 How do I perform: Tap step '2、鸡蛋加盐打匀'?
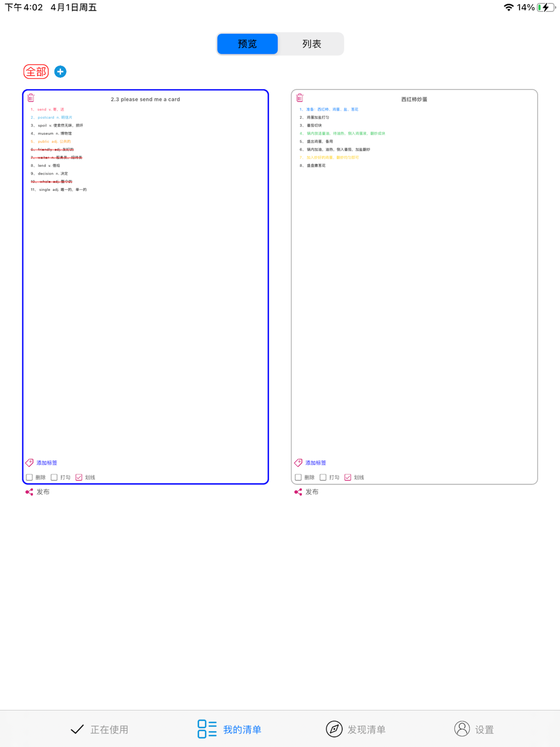click(x=314, y=118)
